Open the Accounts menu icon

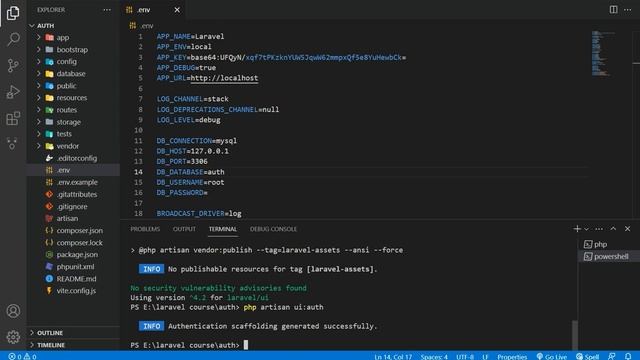point(13,311)
